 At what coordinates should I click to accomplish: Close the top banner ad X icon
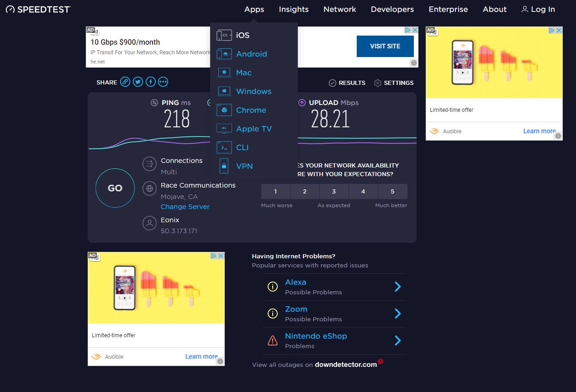tap(415, 30)
